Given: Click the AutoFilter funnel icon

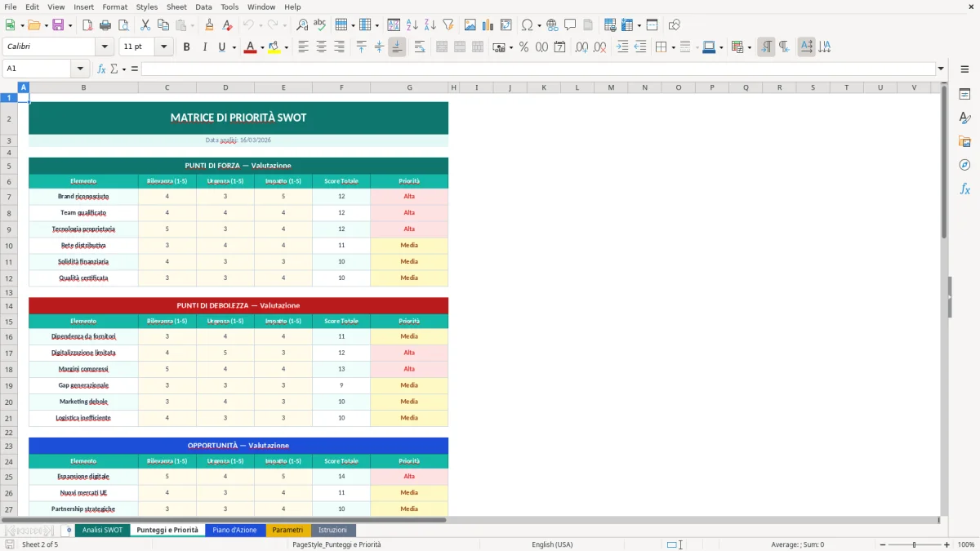Looking at the screenshot, I should coord(448,25).
